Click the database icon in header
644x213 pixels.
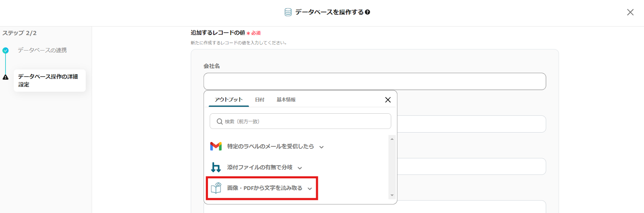point(288,12)
